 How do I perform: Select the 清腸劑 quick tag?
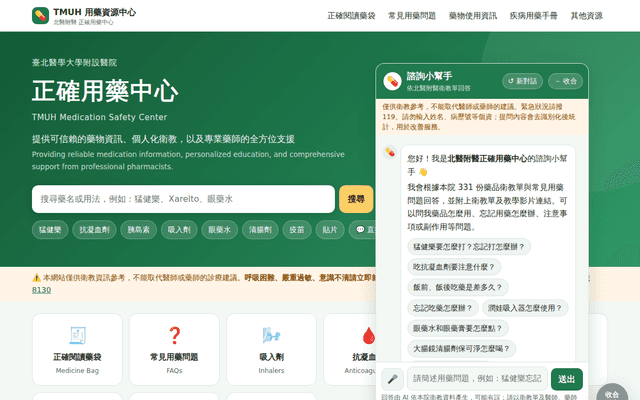[260, 230]
